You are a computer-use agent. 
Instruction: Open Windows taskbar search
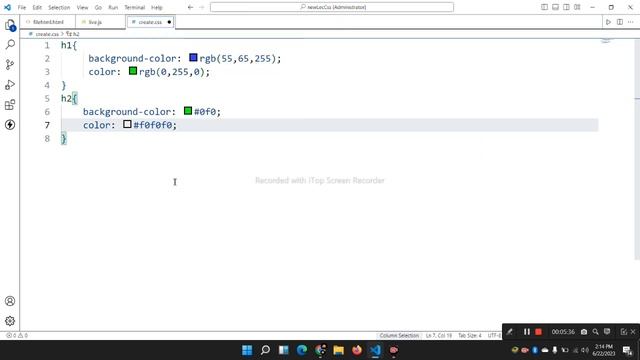point(265,350)
